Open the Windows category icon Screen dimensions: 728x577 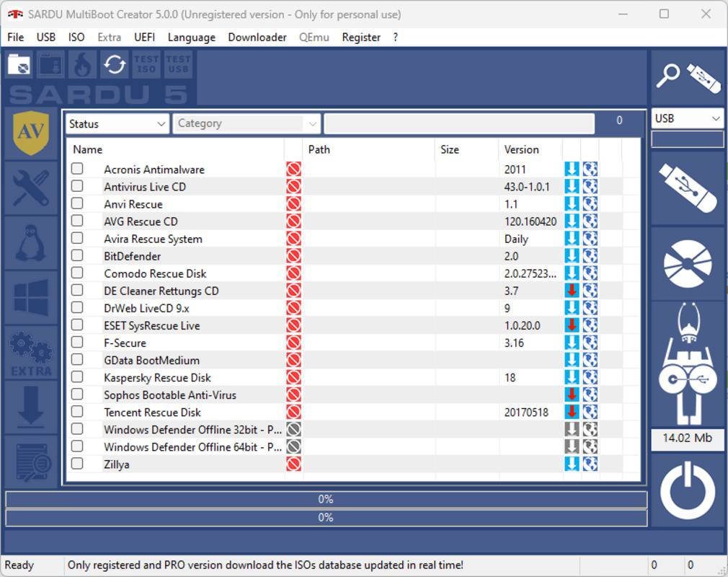[x=31, y=297]
